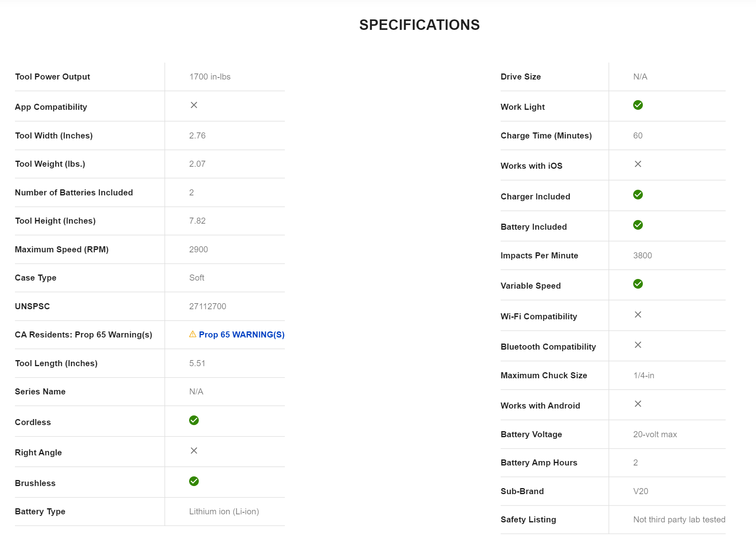Click the Charger Included green checkmark
Screen dimensions: 756x545
[x=638, y=195]
